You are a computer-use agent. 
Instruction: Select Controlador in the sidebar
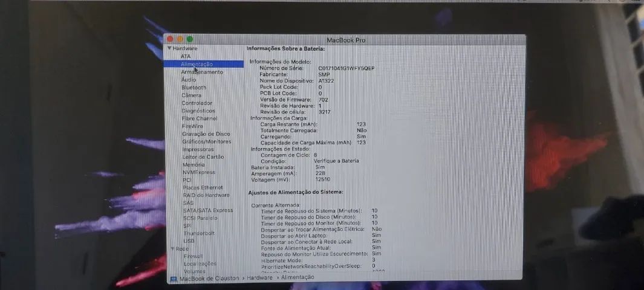[197, 103]
